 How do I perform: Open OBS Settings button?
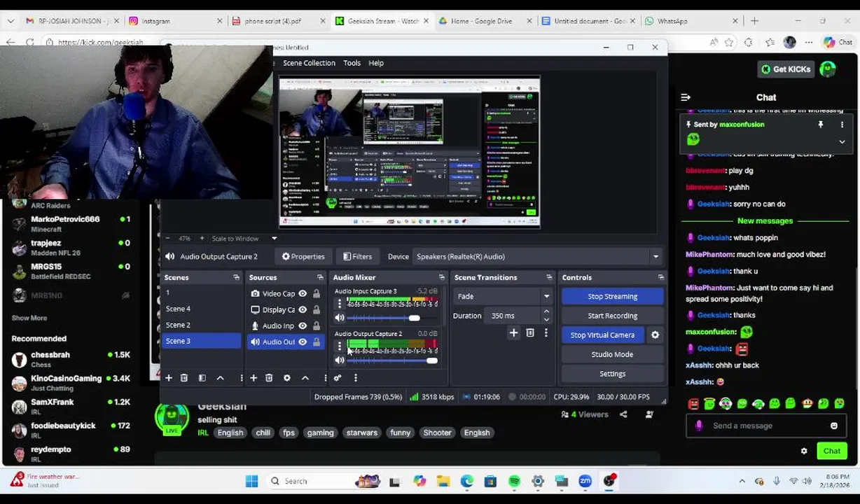(x=613, y=374)
